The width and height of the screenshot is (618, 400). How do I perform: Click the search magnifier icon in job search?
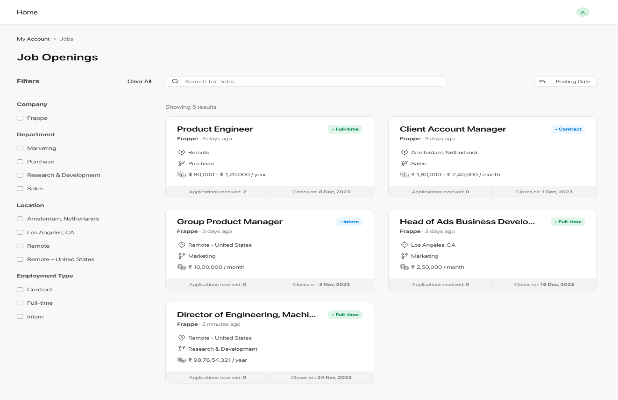pyautogui.click(x=175, y=81)
